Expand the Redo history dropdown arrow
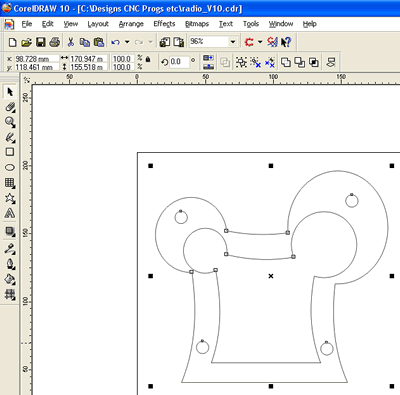This screenshot has width=400, height=395. (x=150, y=42)
